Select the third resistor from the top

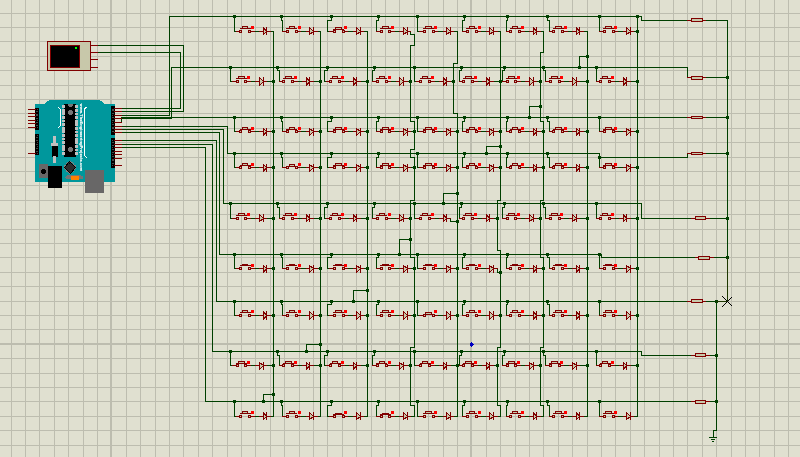(x=696, y=117)
